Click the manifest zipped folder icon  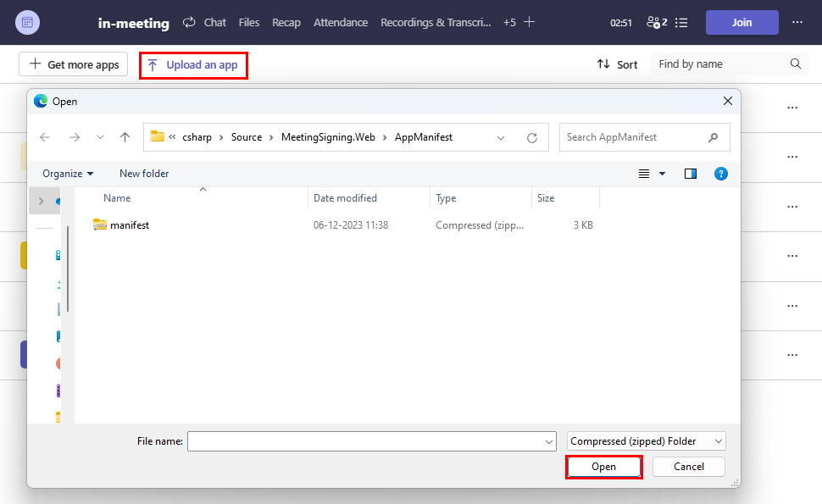pyautogui.click(x=100, y=224)
